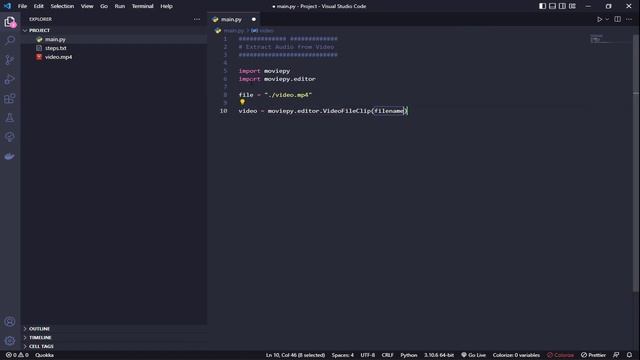Open steps.txt in the file explorer
The height and width of the screenshot is (360, 640).
(56, 48)
